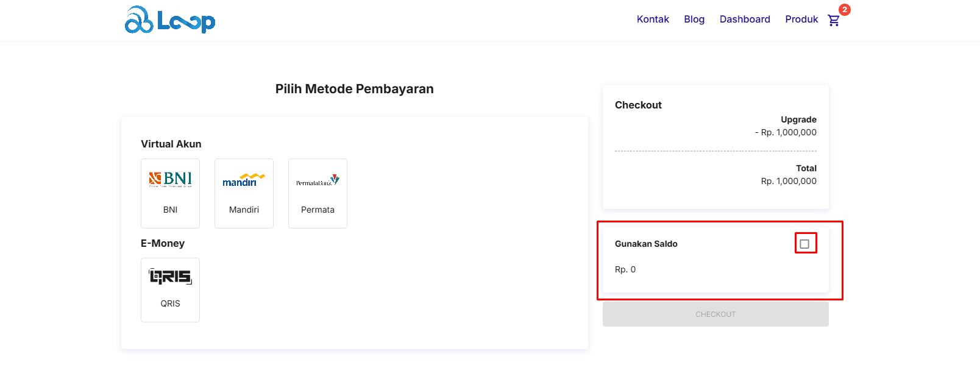980x365 pixels.
Task: Check the box inside the red highlighted area
Action: tap(805, 243)
